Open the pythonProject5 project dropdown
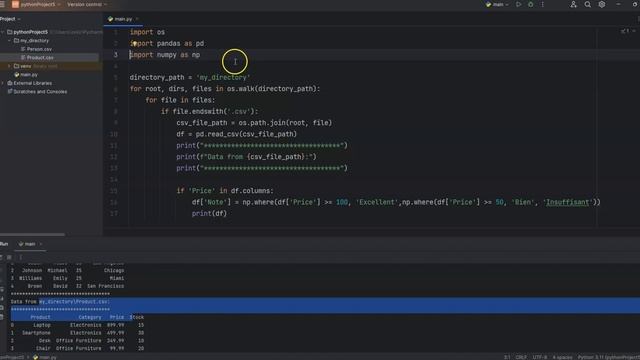 tap(37, 4)
